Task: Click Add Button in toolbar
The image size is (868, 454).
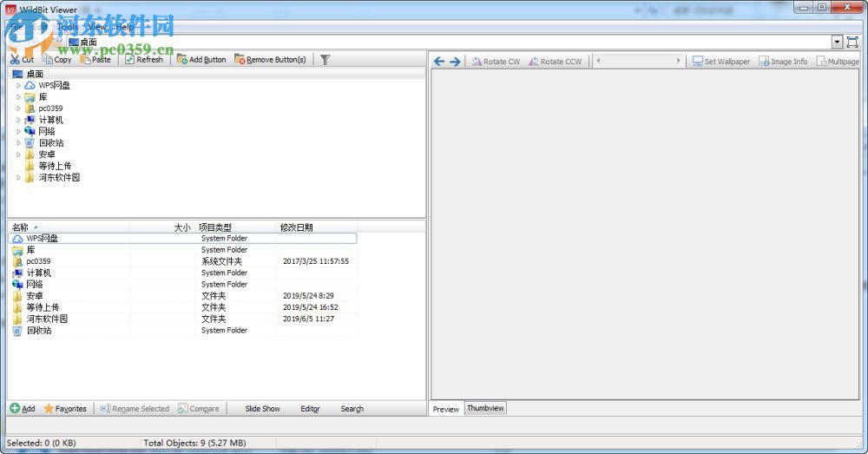Action: click(201, 59)
